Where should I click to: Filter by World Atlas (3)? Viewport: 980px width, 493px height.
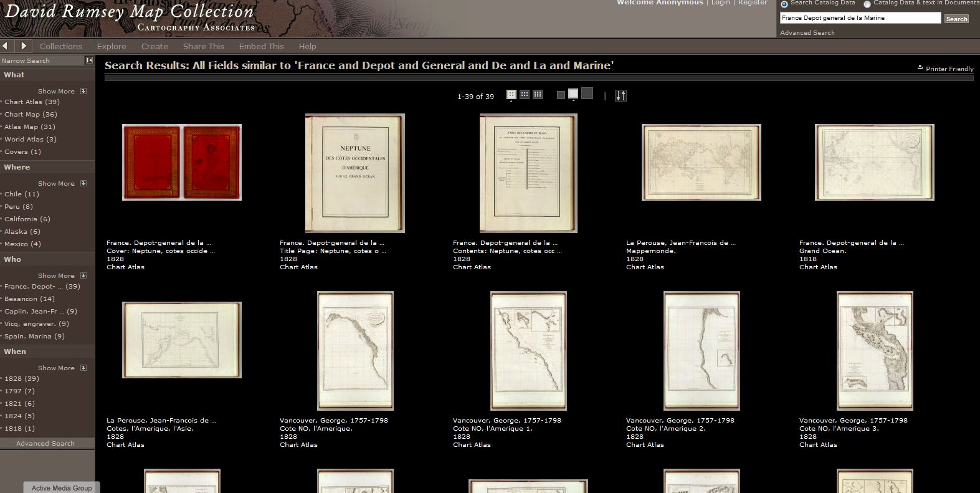click(31, 139)
